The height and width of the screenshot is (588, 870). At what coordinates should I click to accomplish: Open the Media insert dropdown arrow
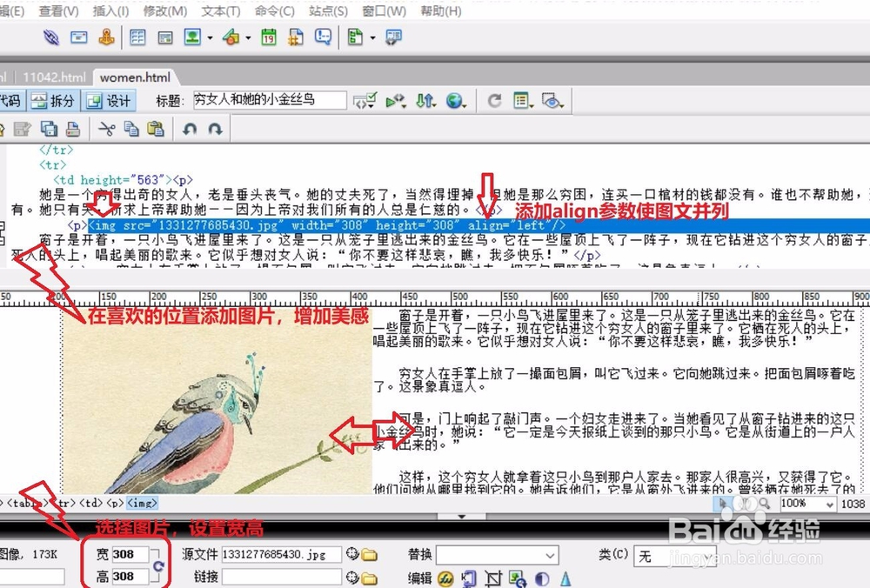coord(248,38)
